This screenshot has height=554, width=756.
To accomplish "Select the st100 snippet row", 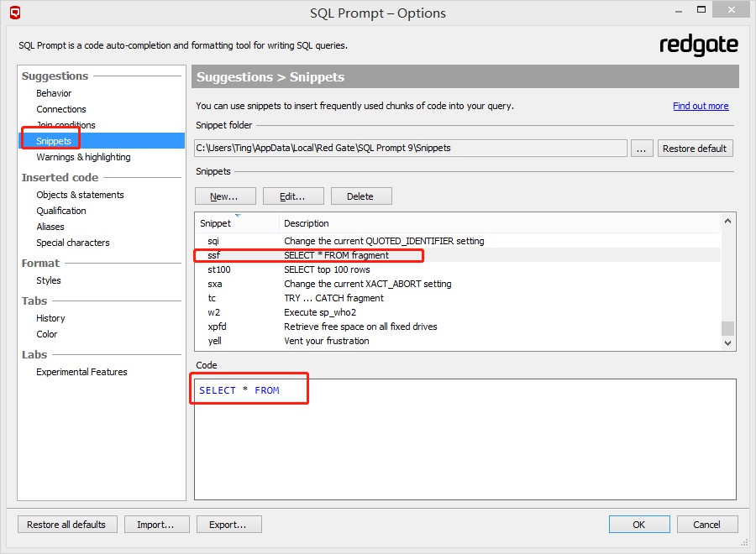I will pos(219,269).
